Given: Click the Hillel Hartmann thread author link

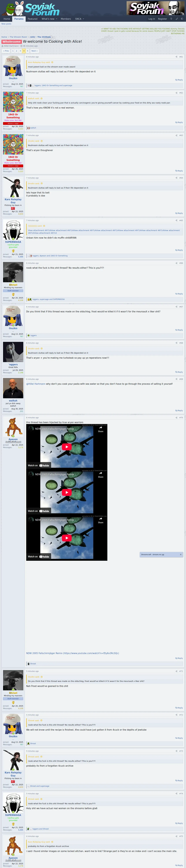Looking at the screenshot, I should pyautogui.click(x=11, y=46).
